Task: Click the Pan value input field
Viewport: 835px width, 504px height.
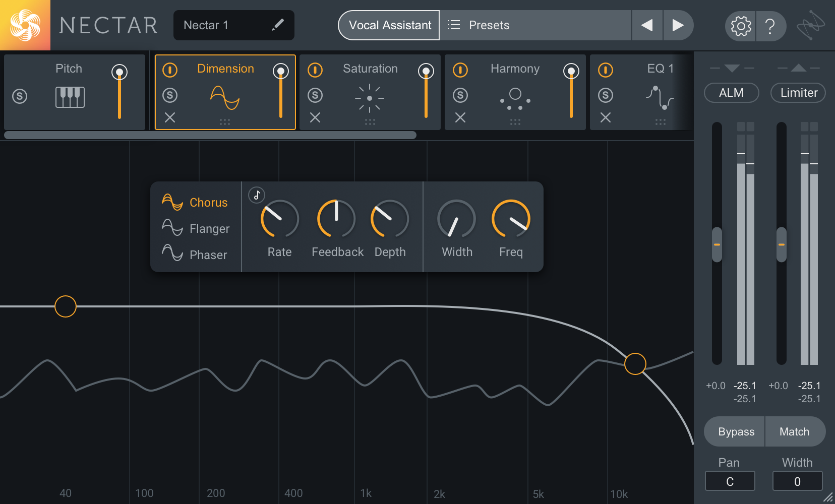Action: (x=730, y=481)
